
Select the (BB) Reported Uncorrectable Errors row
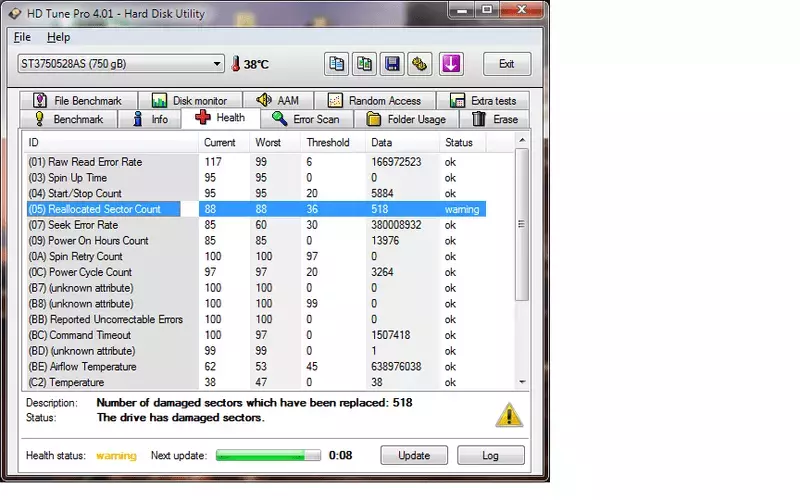point(255,319)
